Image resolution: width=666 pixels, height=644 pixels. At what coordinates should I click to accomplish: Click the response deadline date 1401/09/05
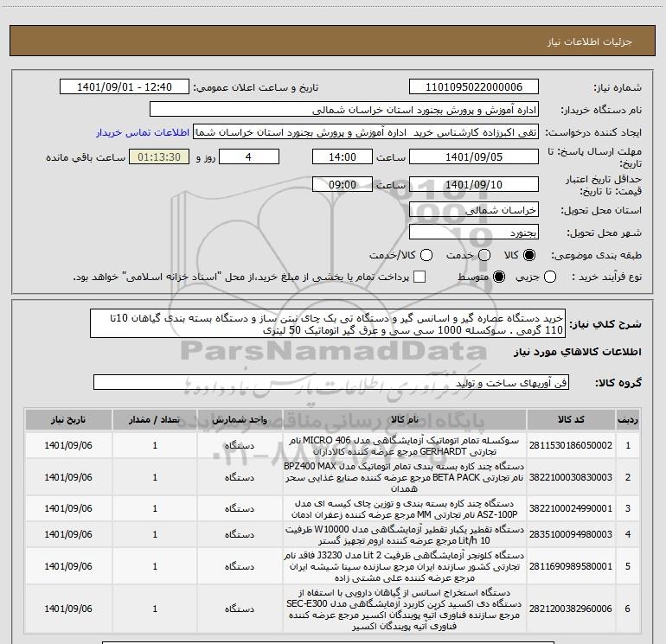(x=474, y=156)
